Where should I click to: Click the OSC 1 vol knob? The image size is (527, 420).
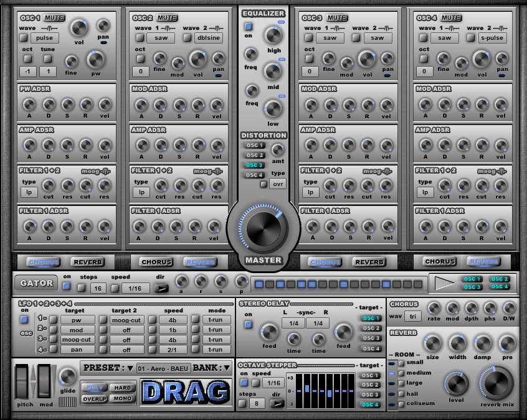click(x=79, y=27)
